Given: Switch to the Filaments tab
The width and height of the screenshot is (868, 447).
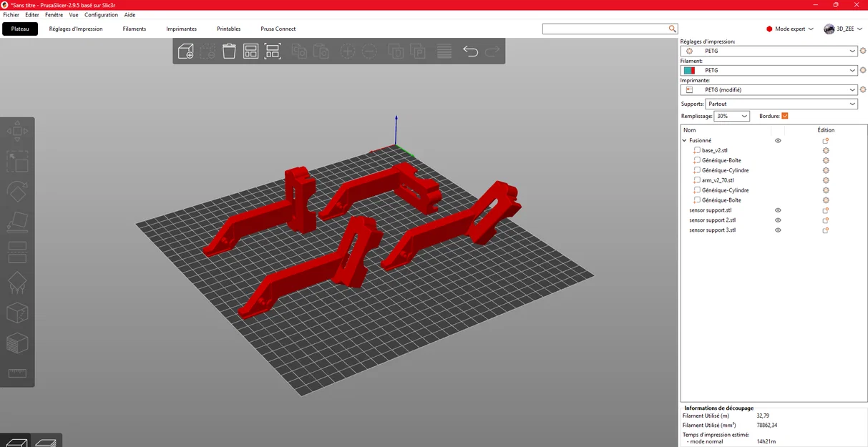Looking at the screenshot, I should click(x=135, y=29).
